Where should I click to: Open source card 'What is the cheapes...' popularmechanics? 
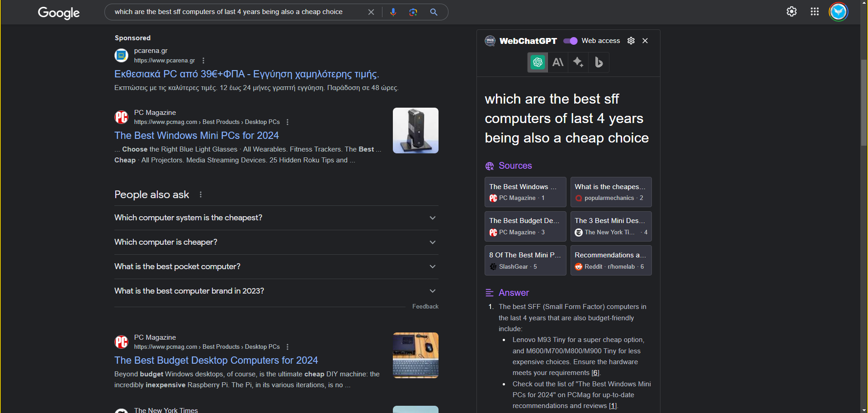pyautogui.click(x=611, y=192)
